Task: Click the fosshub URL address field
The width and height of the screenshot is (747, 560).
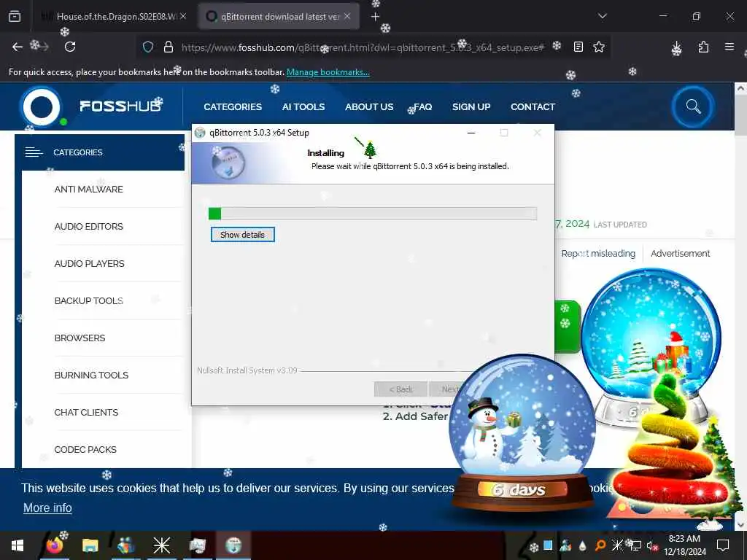Action: [362, 47]
